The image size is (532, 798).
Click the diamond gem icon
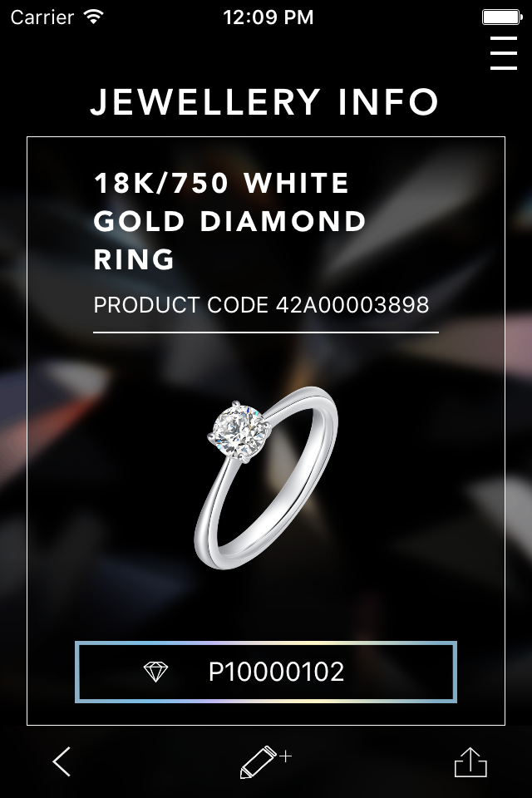pos(155,672)
